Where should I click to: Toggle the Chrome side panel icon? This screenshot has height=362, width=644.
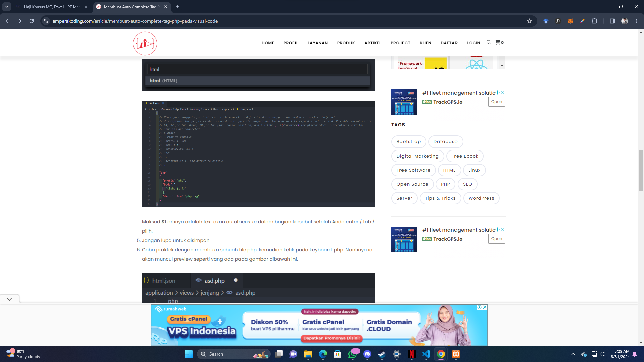612,21
